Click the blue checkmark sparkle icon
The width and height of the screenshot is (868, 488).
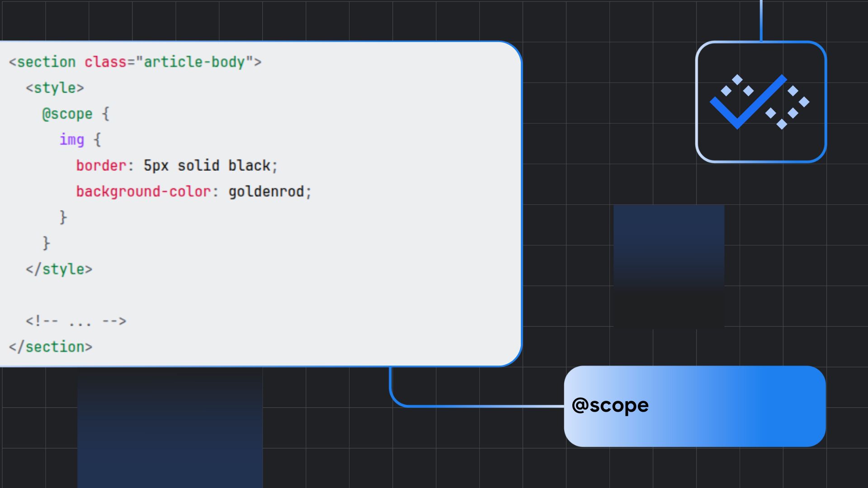[x=760, y=102]
